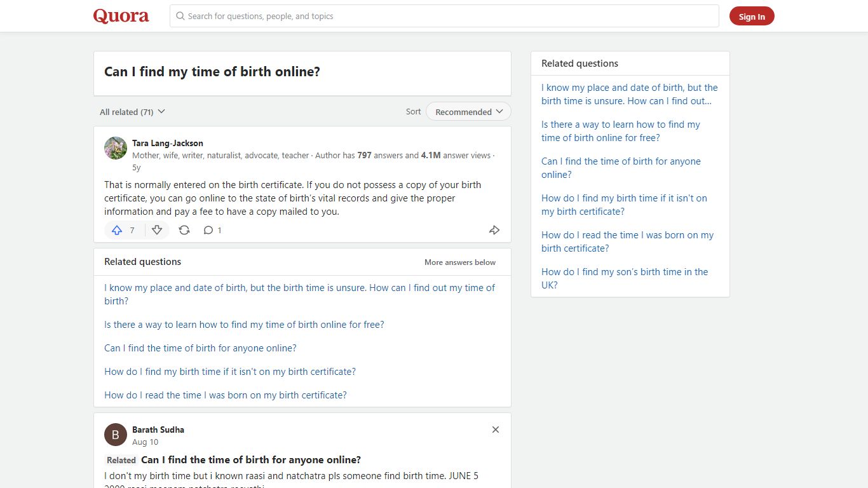Click the '5y' answer timestamp
The height and width of the screenshot is (488, 868).
tap(137, 168)
